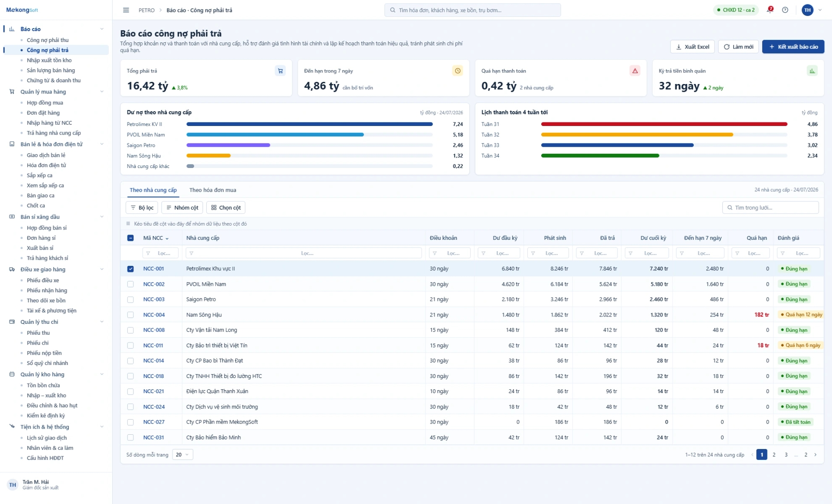Open the help question mark icon
The height and width of the screenshot is (504, 832).
pyautogui.click(x=785, y=10)
